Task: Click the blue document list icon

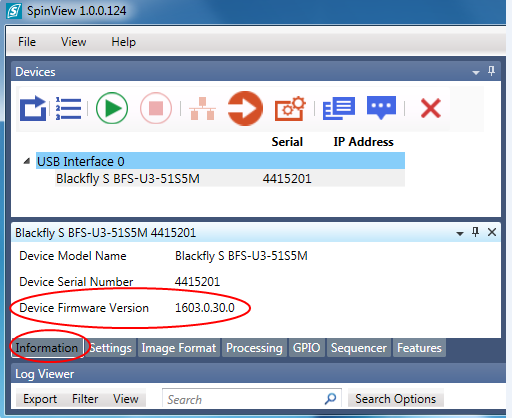Action: click(x=339, y=109)
